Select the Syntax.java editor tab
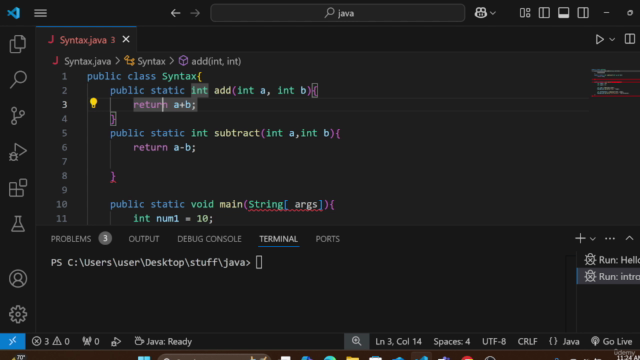 click(x=87, y=40)
